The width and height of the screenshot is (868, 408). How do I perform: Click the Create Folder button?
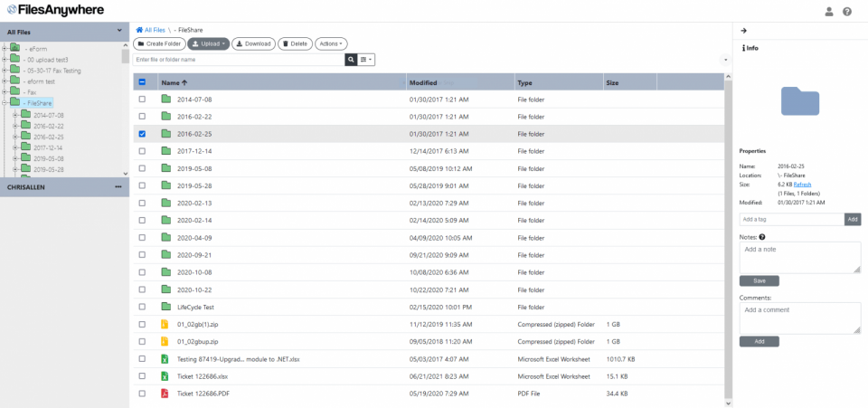[159, 43]
